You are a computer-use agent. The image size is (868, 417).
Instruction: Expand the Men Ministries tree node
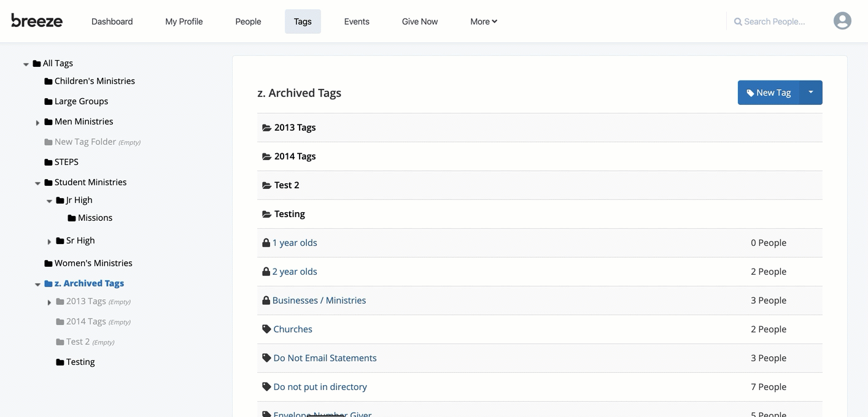(37, 121)
